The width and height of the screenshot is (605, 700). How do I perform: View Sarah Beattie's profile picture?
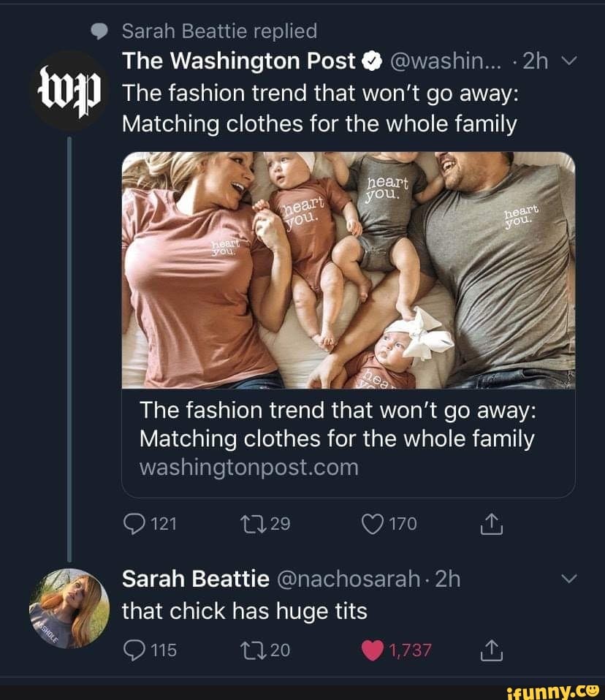(69, 608)
